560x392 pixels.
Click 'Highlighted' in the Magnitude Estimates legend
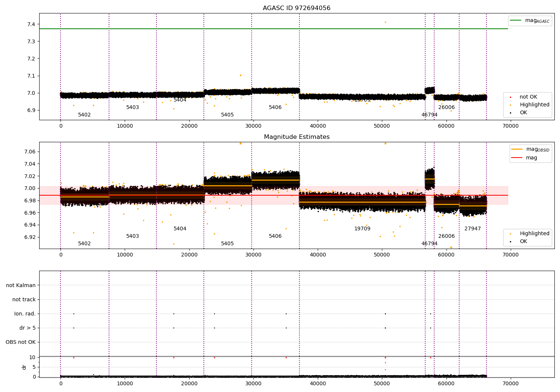pos(535,234)
